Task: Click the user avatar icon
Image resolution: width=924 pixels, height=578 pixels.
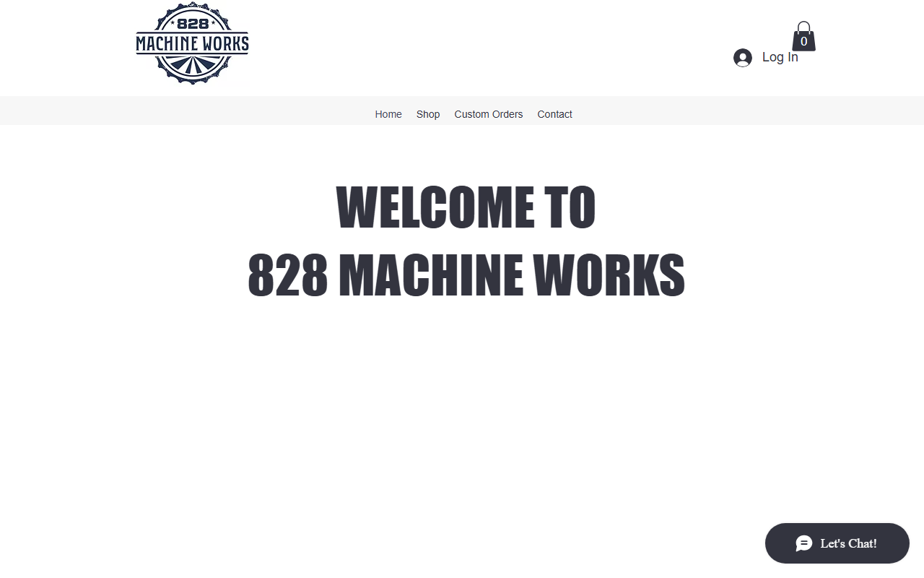Action: pyautogui.click(x=743, y=58)
